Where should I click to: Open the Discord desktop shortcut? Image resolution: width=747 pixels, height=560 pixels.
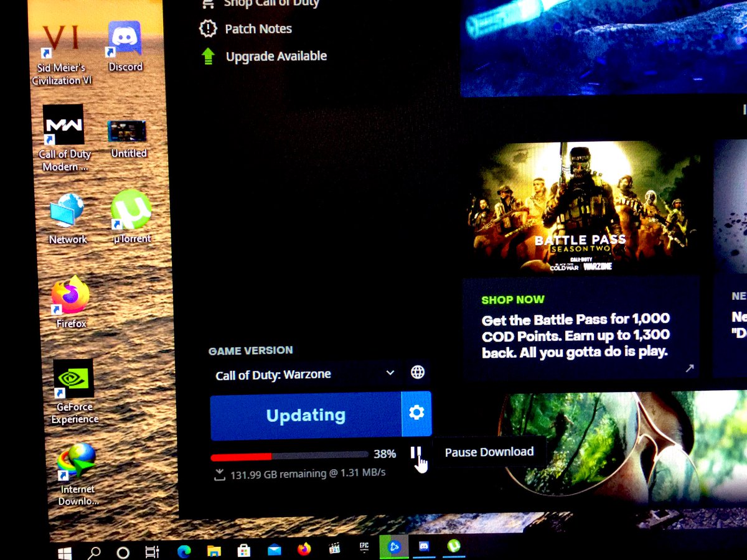125,47
